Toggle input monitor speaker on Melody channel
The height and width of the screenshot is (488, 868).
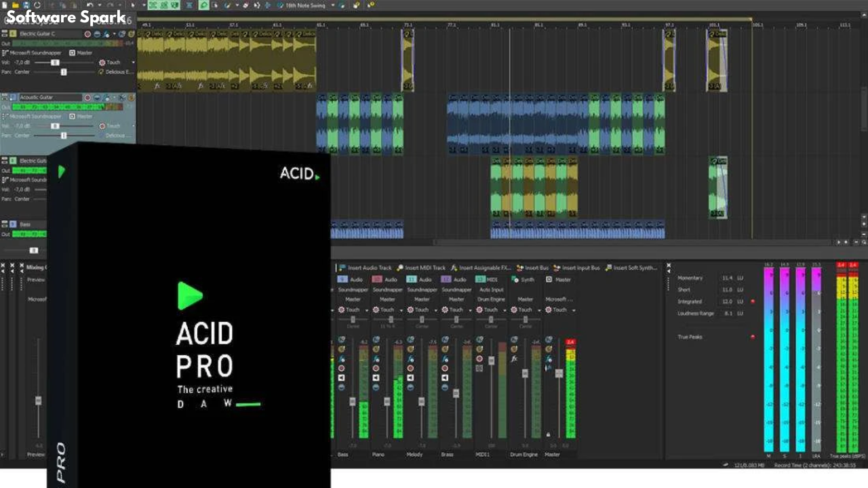410,378
